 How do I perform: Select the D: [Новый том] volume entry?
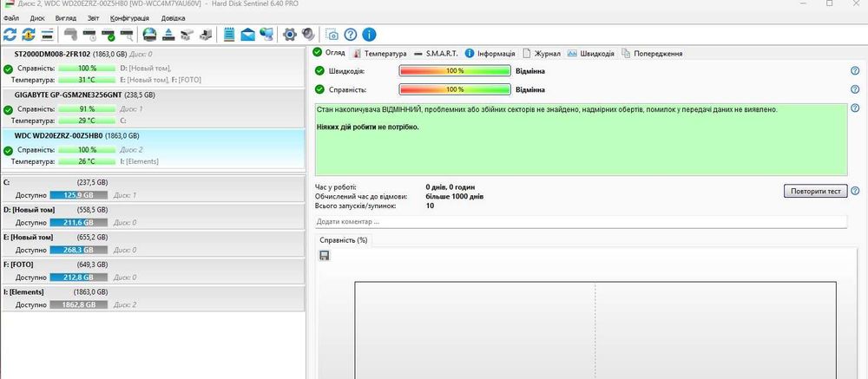154,216
